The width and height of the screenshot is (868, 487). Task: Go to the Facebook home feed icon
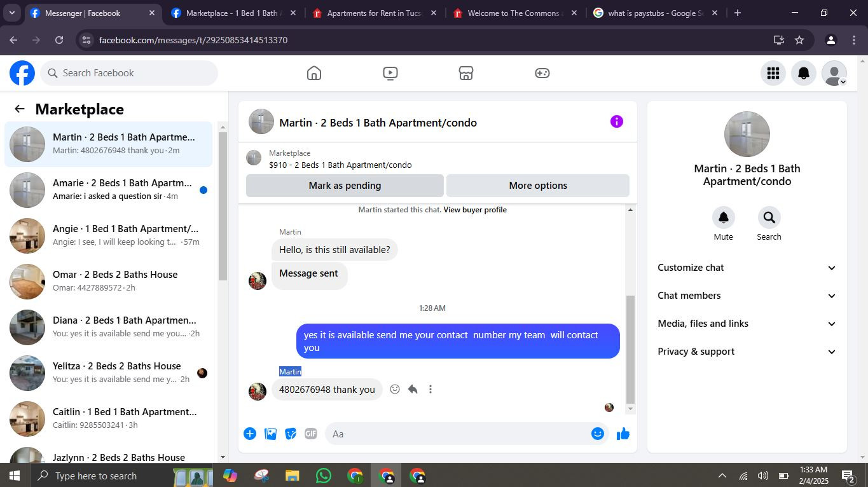(x=314, y=73)
